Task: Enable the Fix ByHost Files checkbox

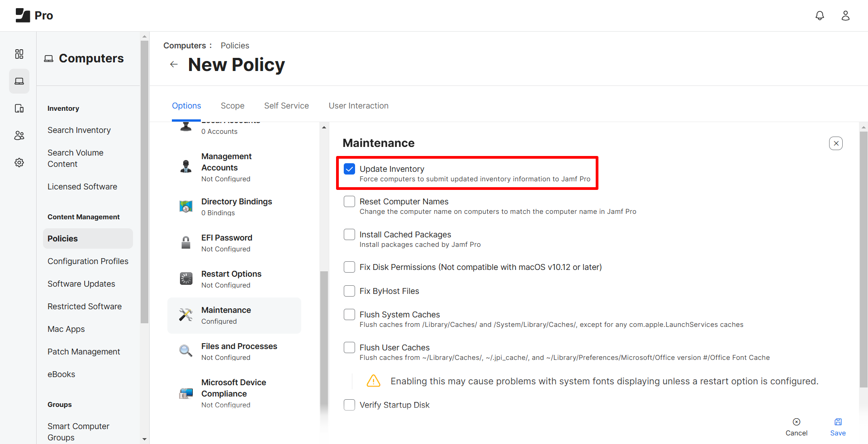Action: click(x=349, y=291)
